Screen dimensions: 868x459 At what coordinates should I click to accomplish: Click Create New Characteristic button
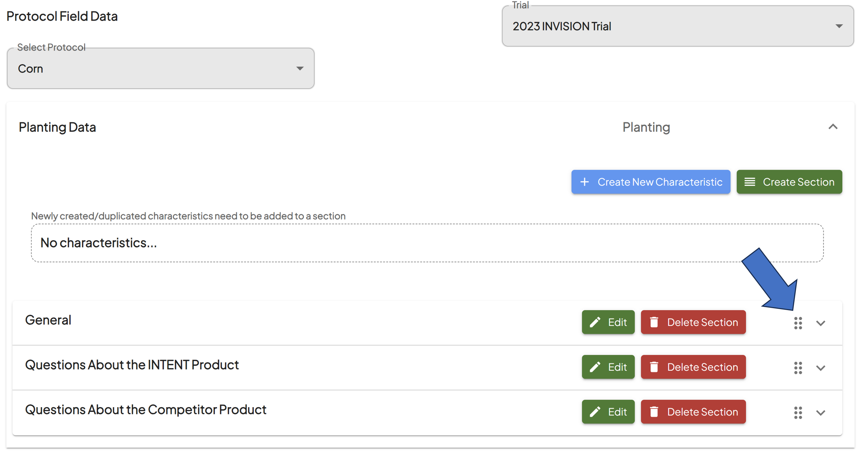coord(651,182)
